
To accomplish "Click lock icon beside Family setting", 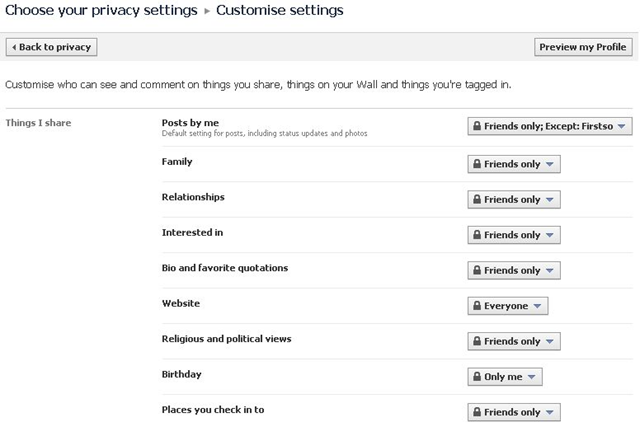I will (x=477, y=164).
